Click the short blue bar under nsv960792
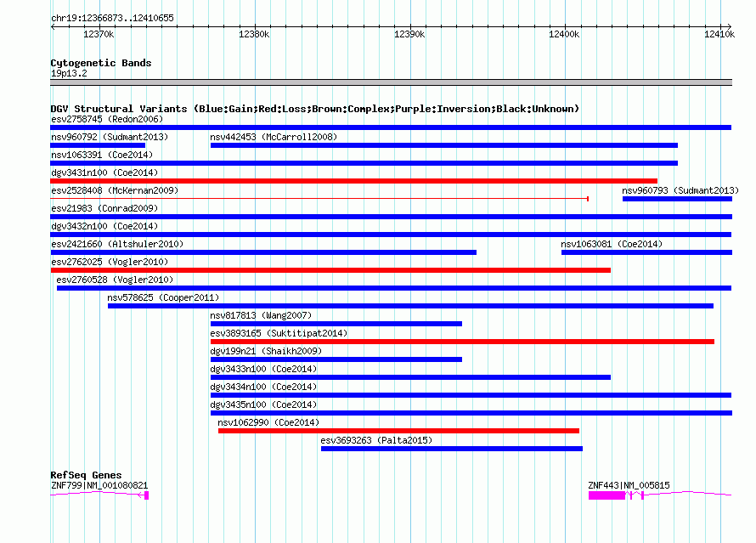Viewport: 756px width, 543px height. [x=98, y=145]
